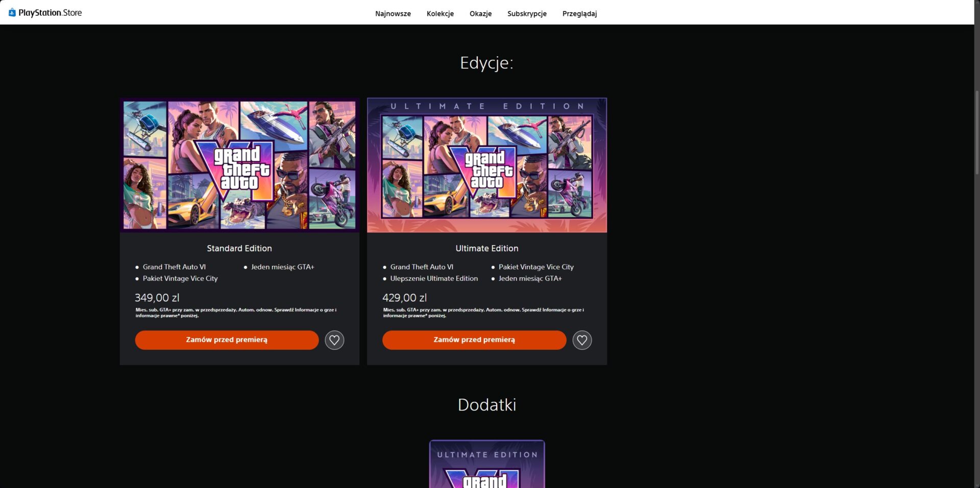This screenshot has height=488, width=980.
Task: Click the 429,00 zł price
Action: [x=405, y=298]
